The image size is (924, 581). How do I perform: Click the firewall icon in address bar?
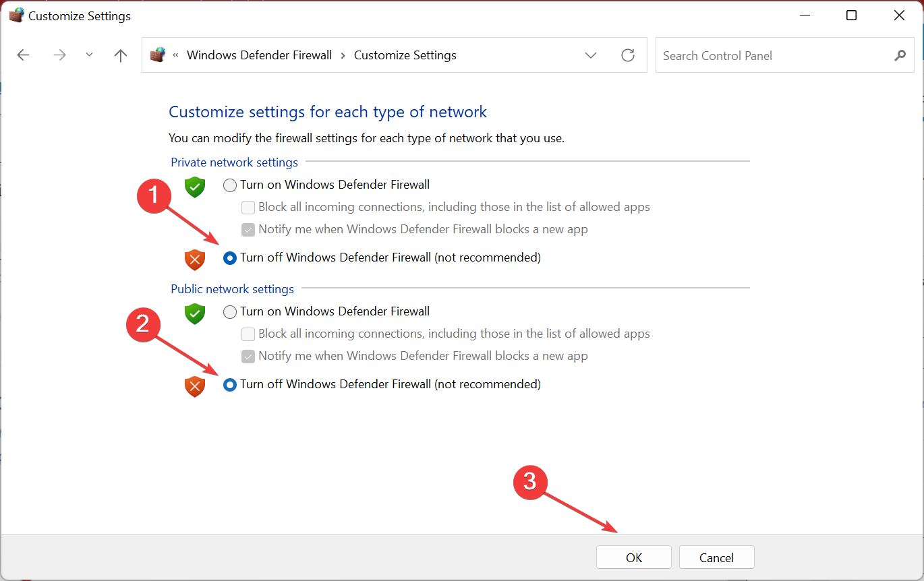tap(158, 55)
